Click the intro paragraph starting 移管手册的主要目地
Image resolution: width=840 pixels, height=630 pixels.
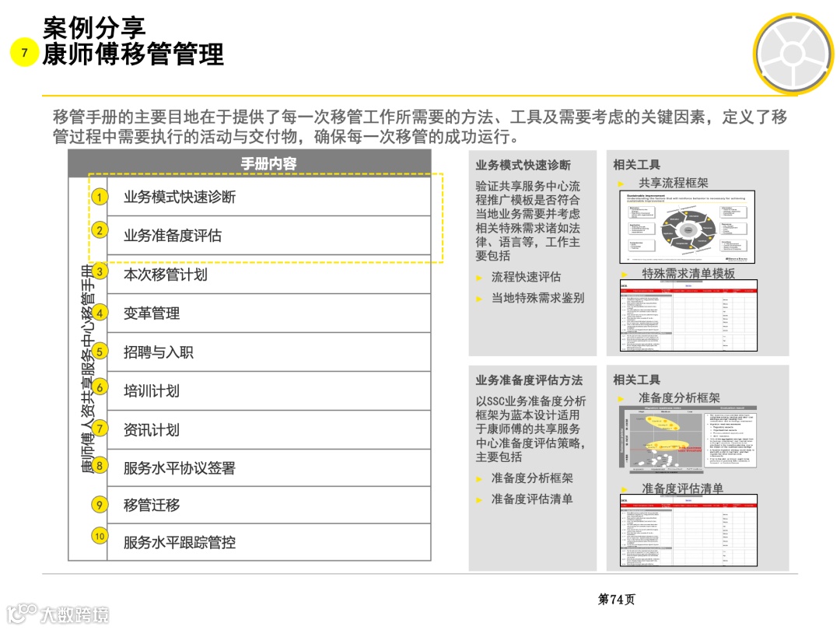click(419, 127)
